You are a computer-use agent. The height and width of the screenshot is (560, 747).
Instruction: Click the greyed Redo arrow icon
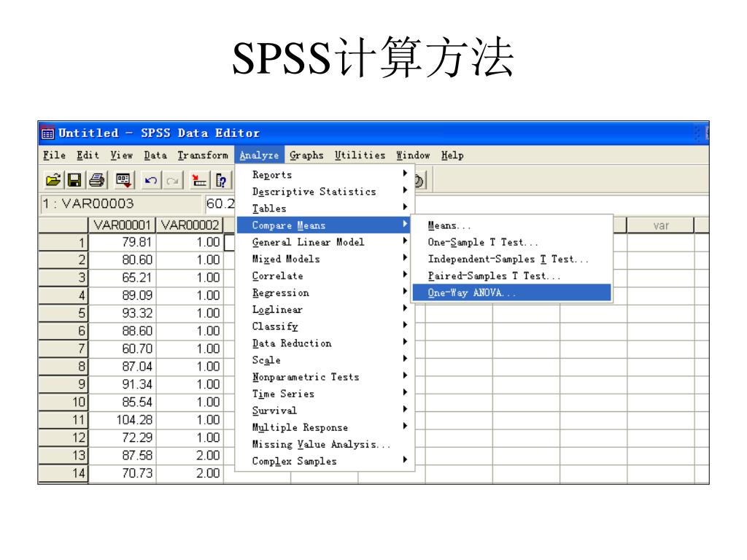pos(172,181)
